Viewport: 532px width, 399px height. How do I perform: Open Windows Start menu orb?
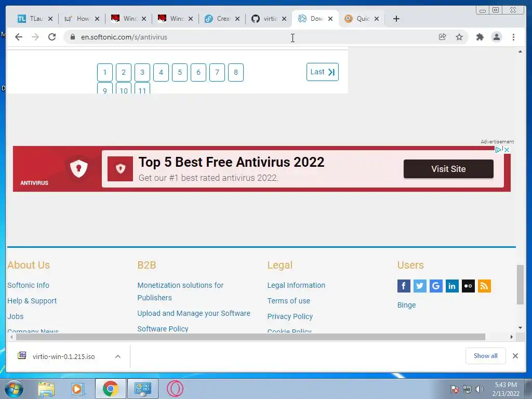pos(14,389)
